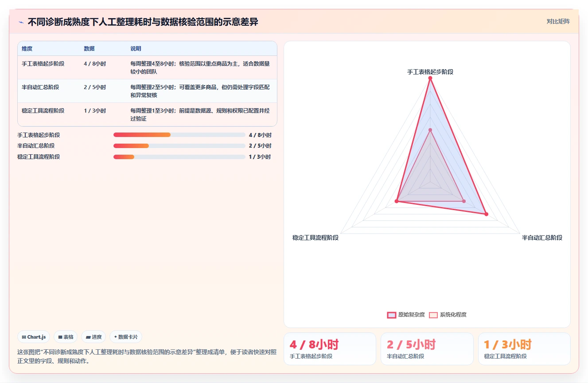Click the description starting 每周整理1至3小时
The height and width of the screenshot is (383, 588).
tap(200, 114)
